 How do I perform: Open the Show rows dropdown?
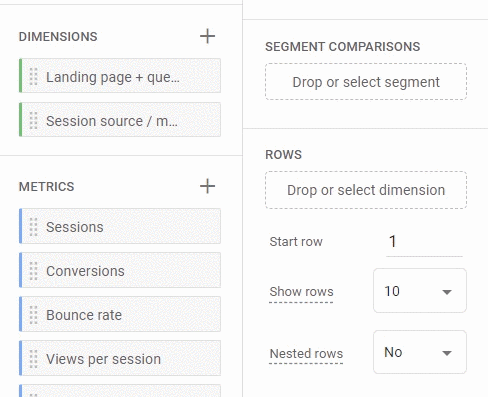click(420, 291)
